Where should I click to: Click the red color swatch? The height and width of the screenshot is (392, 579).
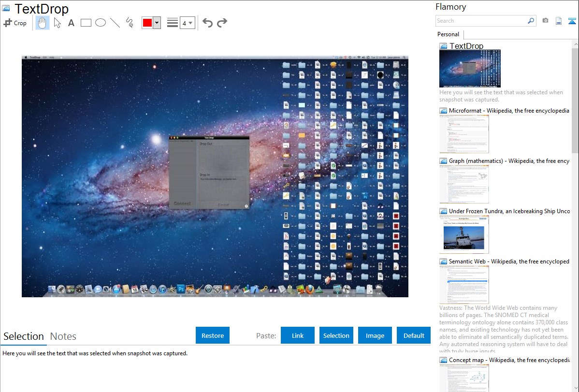[x=147, y=23]
